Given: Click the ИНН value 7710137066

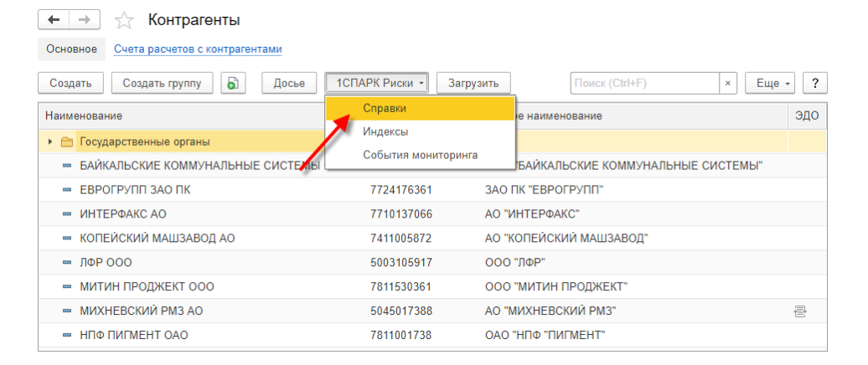Looking at the screenshot, I should click(x=401, y=214).
